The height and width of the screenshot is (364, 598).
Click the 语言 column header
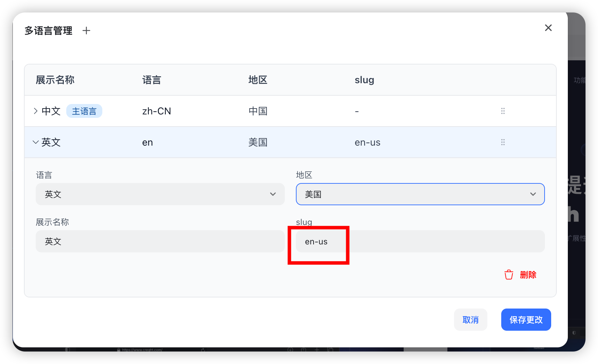click(x=152, y=80)
